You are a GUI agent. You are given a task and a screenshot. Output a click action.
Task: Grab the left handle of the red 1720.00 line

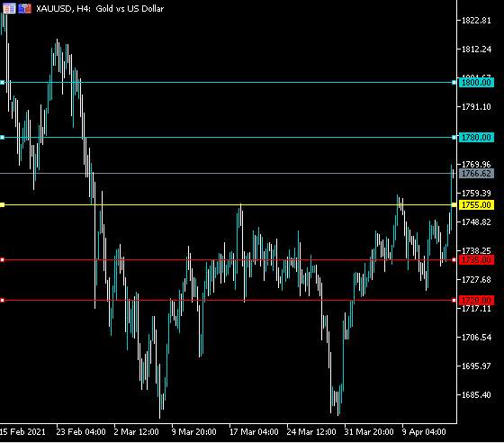tap(2, 300)
